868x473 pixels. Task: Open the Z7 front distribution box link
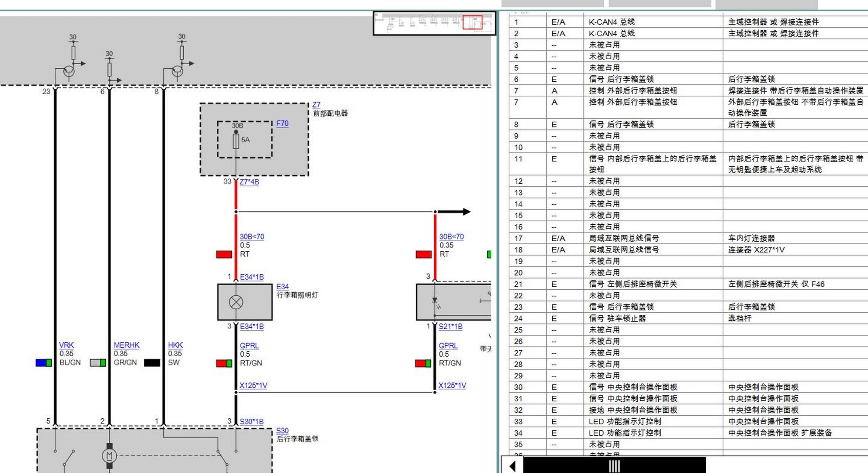[x=316, y=105]
